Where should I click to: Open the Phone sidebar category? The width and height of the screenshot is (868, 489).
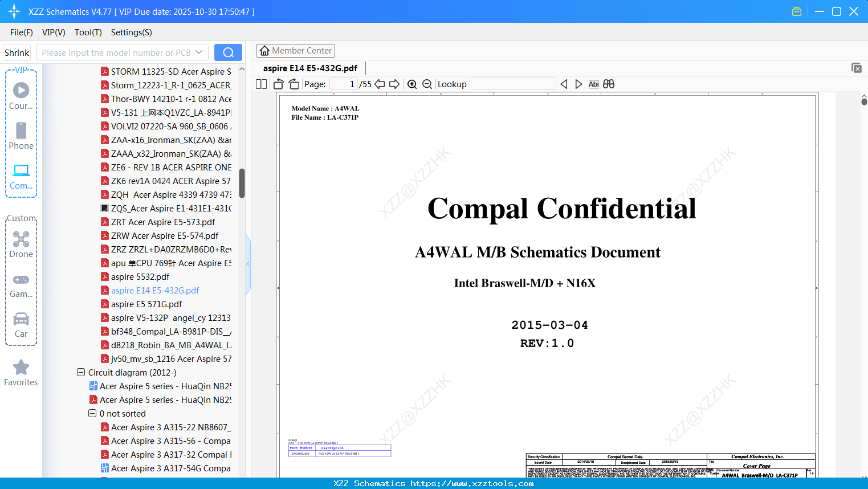pos(21,136)
